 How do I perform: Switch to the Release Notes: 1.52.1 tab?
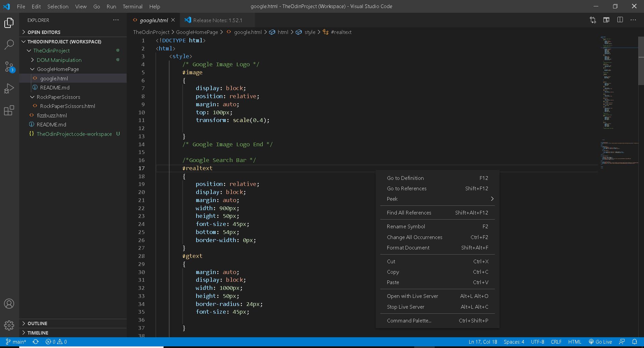coord(217,20)
